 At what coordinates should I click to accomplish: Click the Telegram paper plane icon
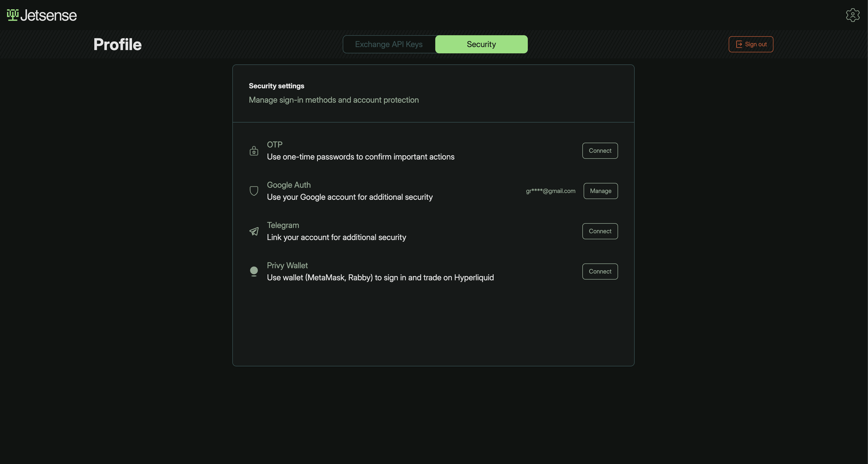coord(254,231)
